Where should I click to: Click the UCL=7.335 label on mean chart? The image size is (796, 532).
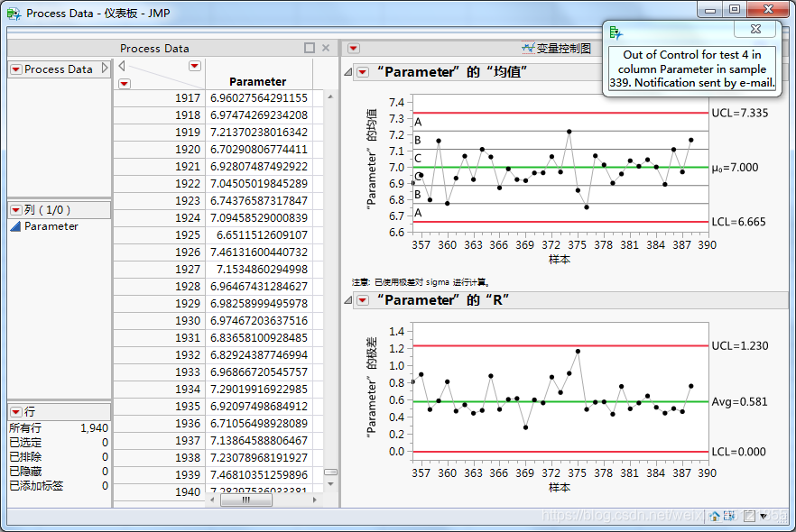pos(740,113)
